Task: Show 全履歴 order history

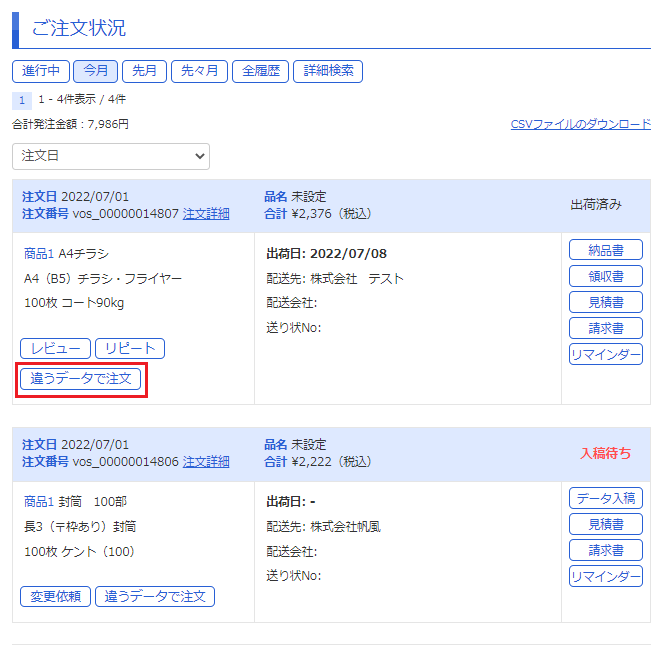Action: 261,71
